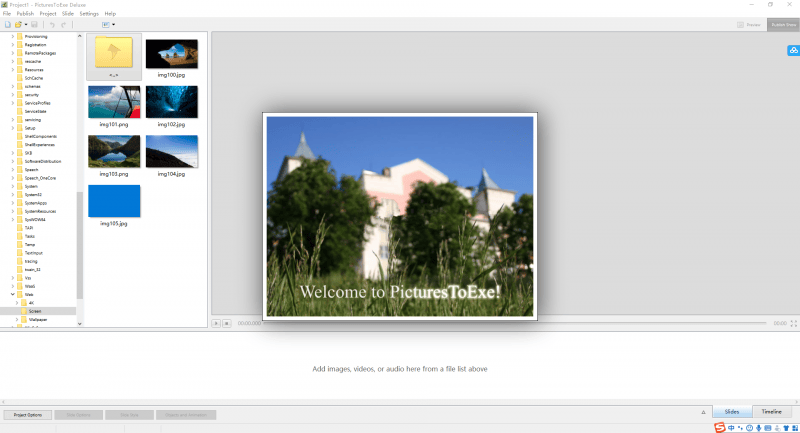
Task: Open the Project menu
Action: (48, 14)
